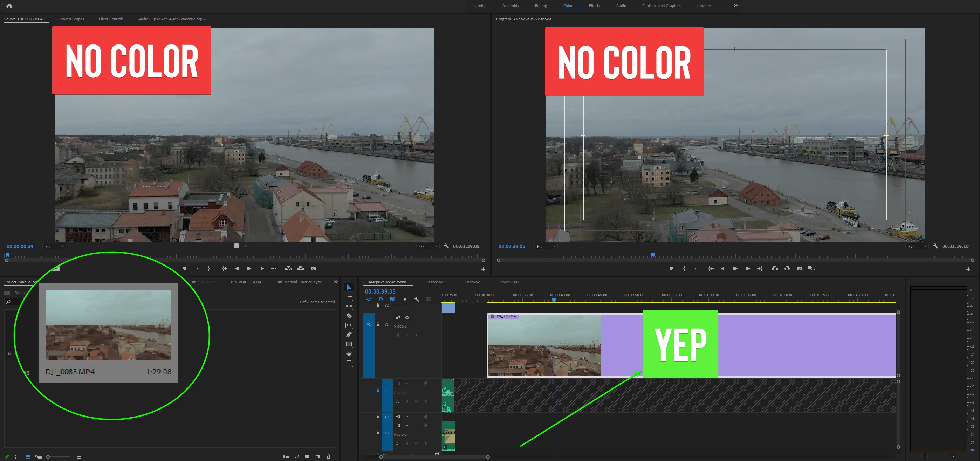Select the Razor tool

(x=349, y=315)
